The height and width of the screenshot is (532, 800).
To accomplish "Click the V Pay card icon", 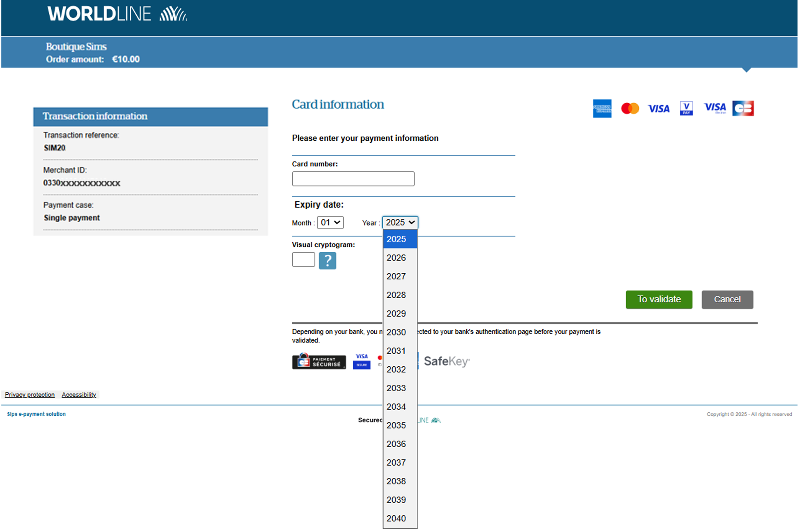I will point(686,109).
